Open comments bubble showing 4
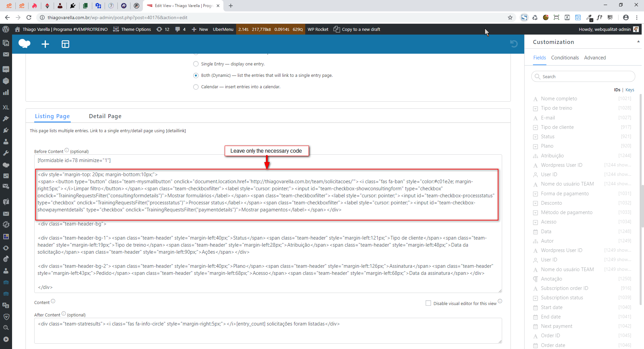 point(180,29)
